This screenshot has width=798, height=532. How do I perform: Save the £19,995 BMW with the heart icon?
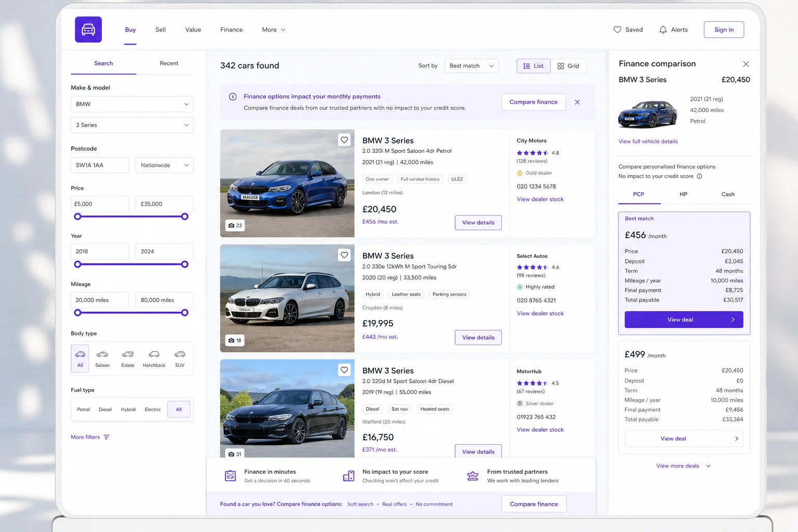pyautogui.click(x=344, y=255)
